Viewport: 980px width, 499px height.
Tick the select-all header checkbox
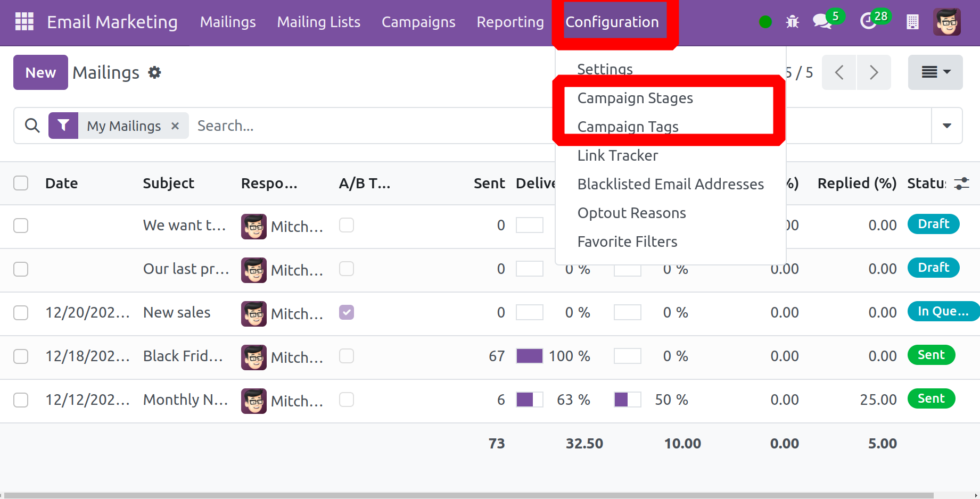[x=21, y=183]
